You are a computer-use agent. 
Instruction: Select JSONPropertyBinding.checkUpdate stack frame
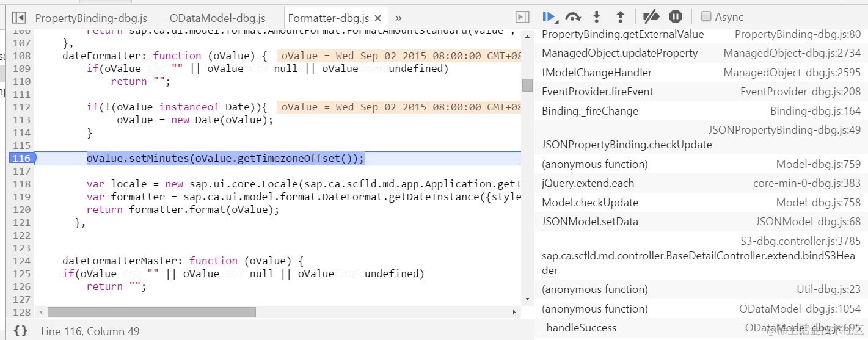[x=627, y=145]
